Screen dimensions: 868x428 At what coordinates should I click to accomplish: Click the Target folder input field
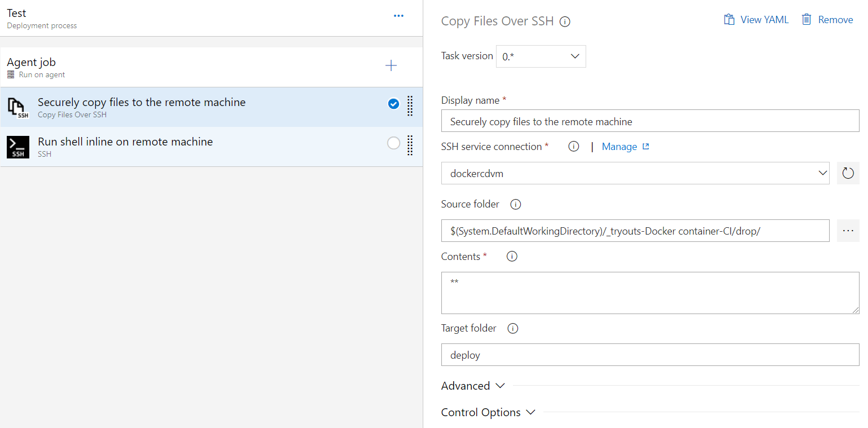(649, 355)
